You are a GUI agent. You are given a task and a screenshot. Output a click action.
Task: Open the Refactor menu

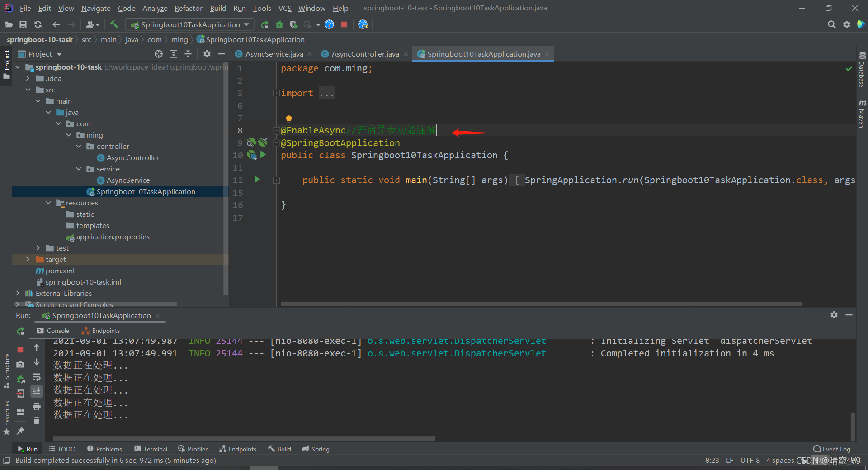click(x=188, y=8)
